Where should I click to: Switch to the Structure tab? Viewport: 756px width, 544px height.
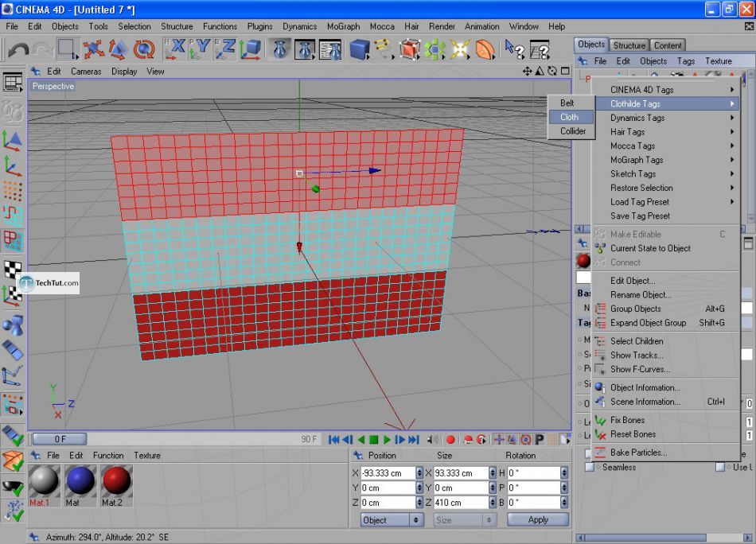point(629,45)
